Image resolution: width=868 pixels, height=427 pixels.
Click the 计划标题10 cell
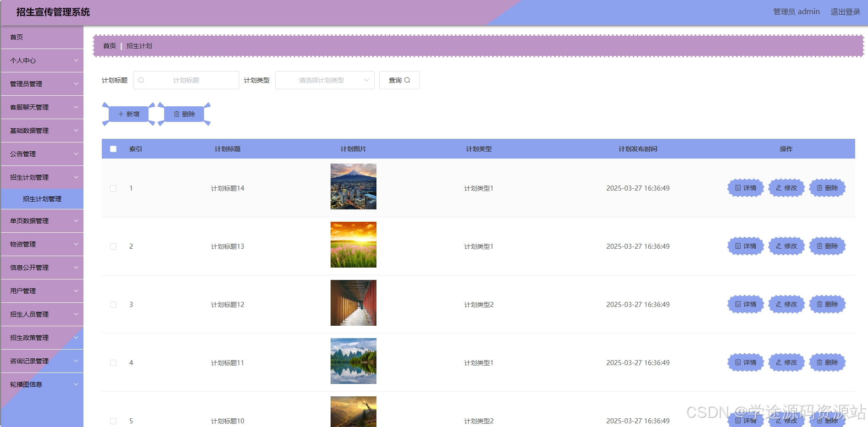coord(227,421)
